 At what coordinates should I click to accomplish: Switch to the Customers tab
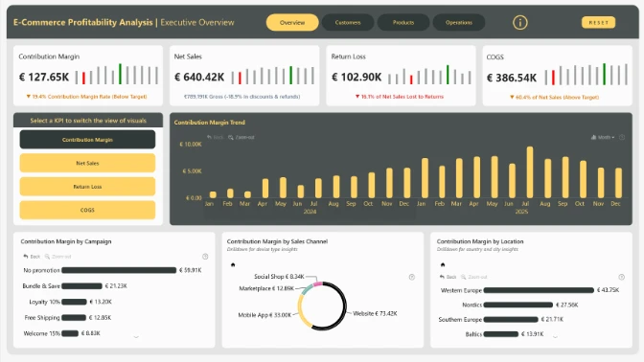(348, 22)
